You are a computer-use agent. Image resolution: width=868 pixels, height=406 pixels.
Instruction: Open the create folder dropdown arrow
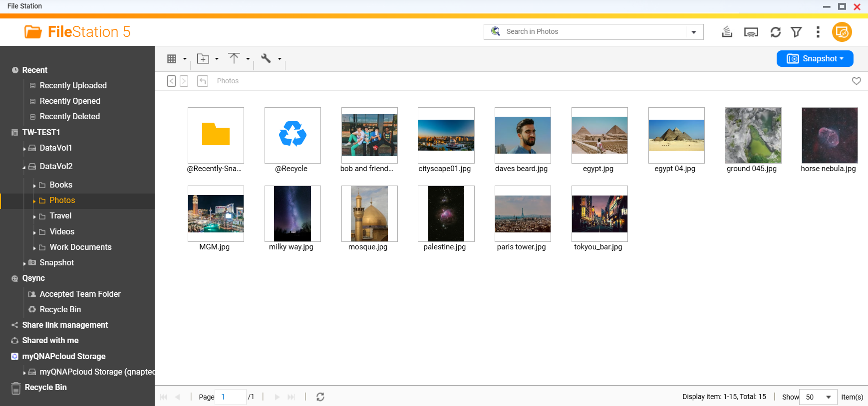tap(217, 59)
